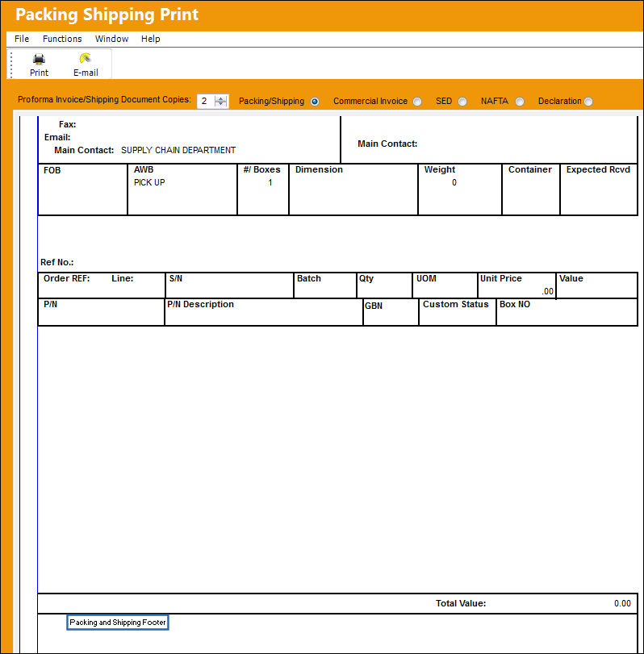Image resolution: width=644 pixels, height=654 pixels.
Task: Open the Help menu
Action: [x=151, y=39]
